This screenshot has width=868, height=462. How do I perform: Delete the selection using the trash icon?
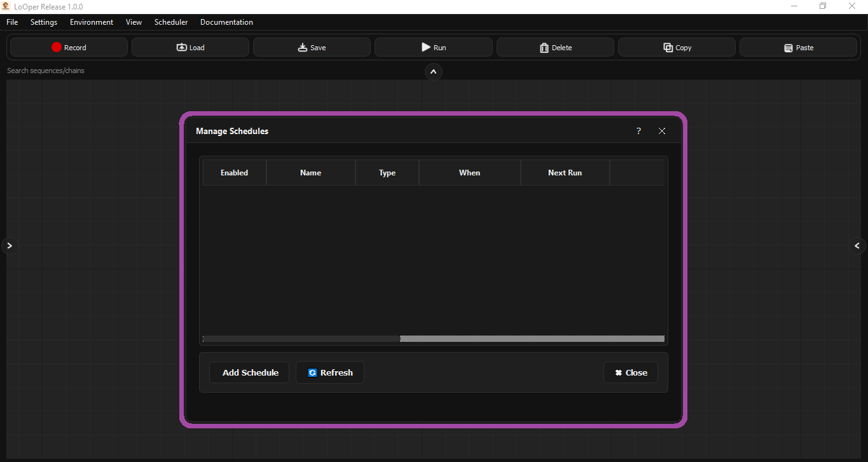544,47
